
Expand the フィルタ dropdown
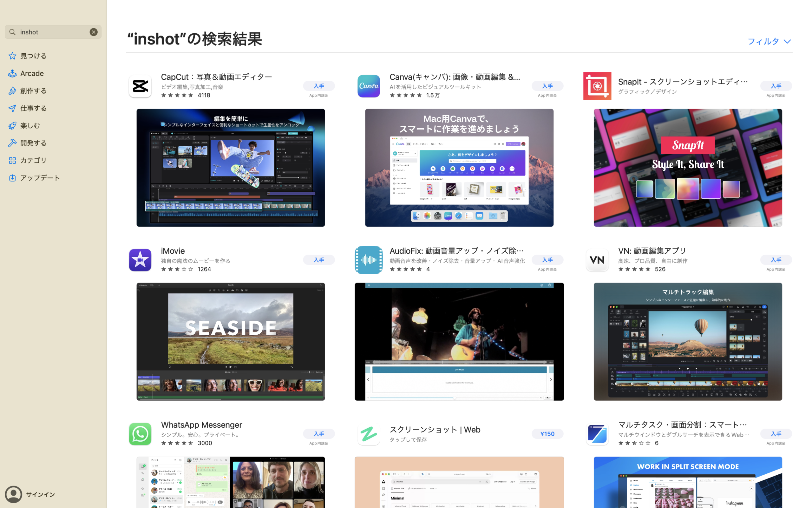[769, 41]
